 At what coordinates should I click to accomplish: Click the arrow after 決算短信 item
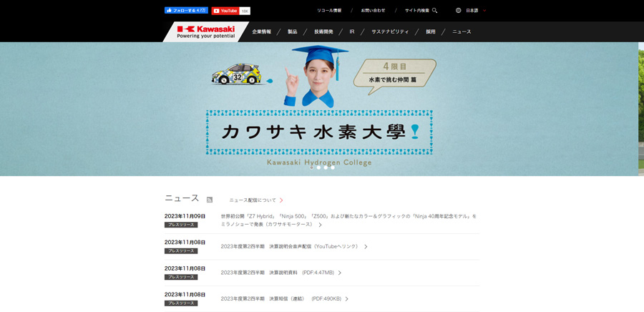coord(346,299)
